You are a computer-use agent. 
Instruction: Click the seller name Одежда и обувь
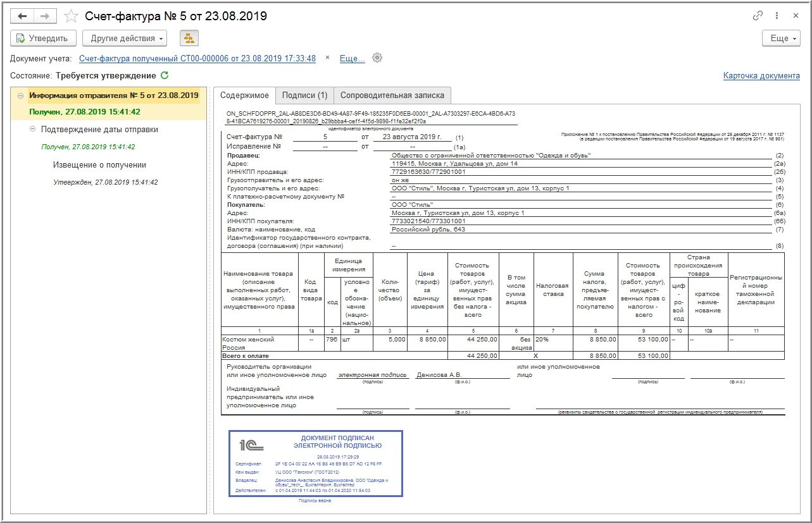(491, 155)
